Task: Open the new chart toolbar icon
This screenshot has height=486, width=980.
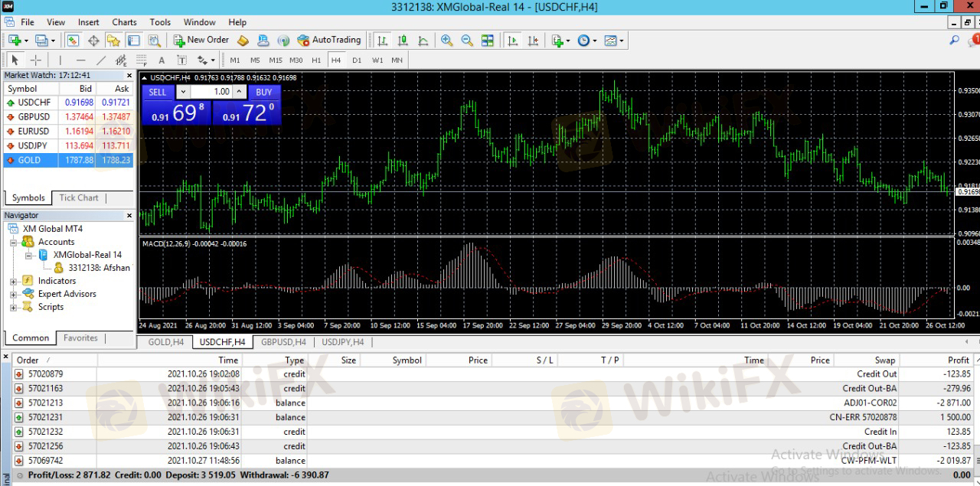Action: pos(15,40)
